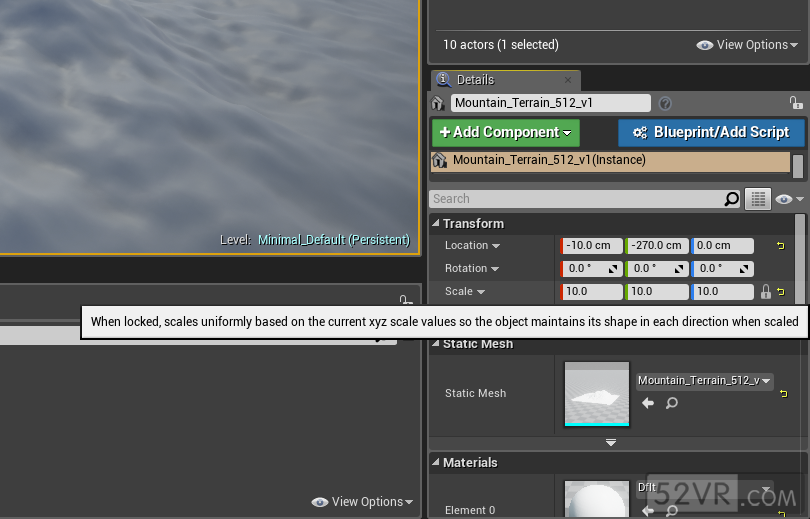810x519 pixels.
Task: Open Scale type dropdown
Action: [x=464, y=291]
